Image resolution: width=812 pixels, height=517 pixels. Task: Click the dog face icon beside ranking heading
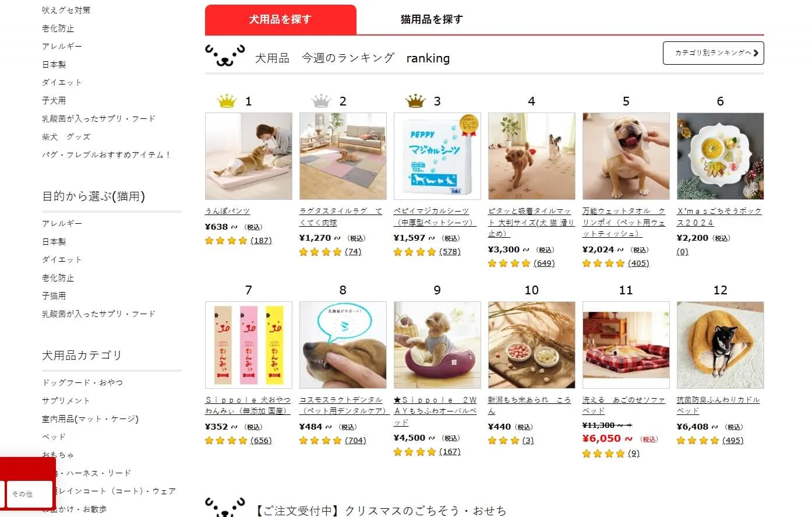(225, 56)
